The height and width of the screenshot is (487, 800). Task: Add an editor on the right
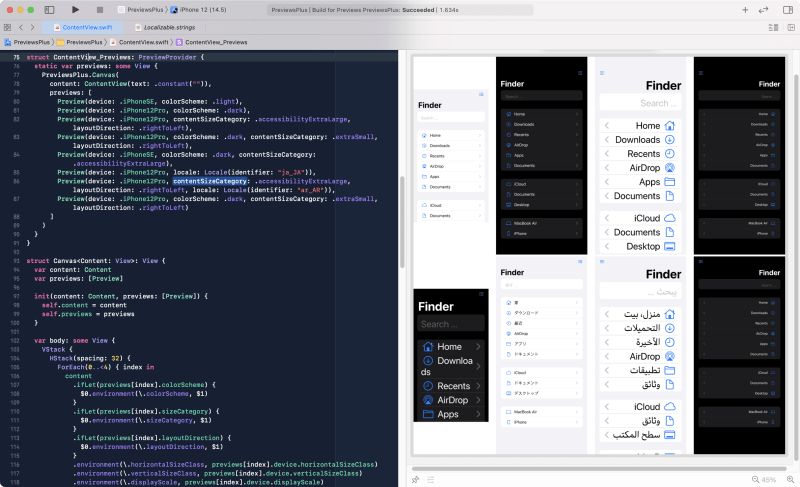tap(791, 28)
